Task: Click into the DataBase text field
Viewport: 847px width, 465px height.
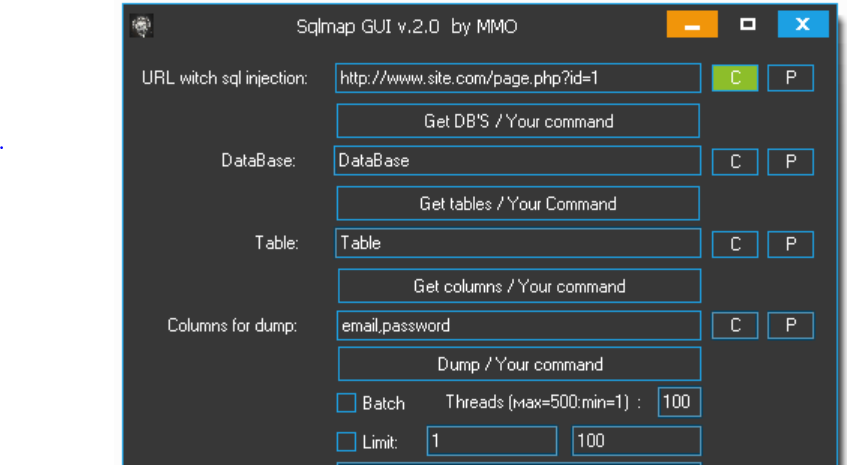Action: [517, 161]
